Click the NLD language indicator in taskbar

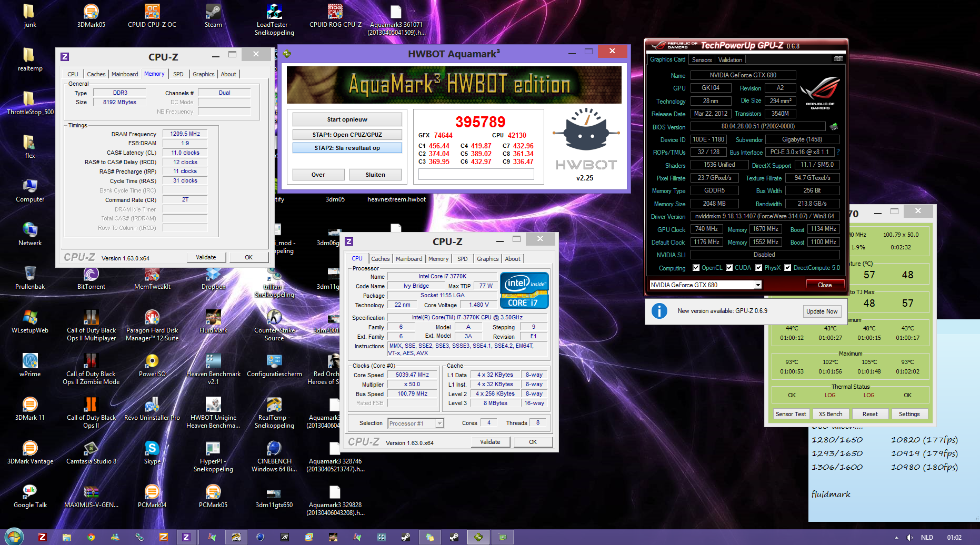click(x=927, y=538)
